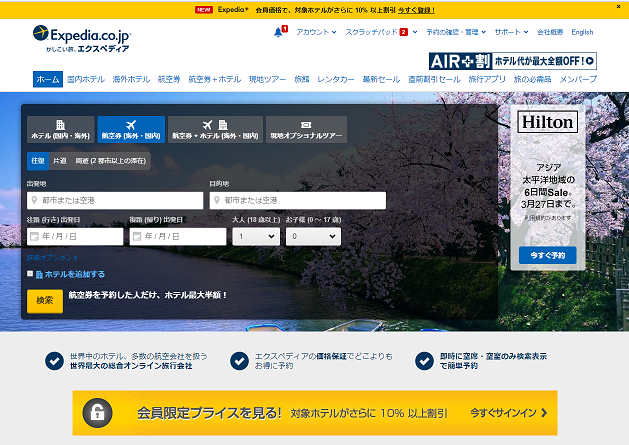This screenshot has width=629, height=445.
Task: Click the 目的地 city or airport field
Action: click(298, 200)
